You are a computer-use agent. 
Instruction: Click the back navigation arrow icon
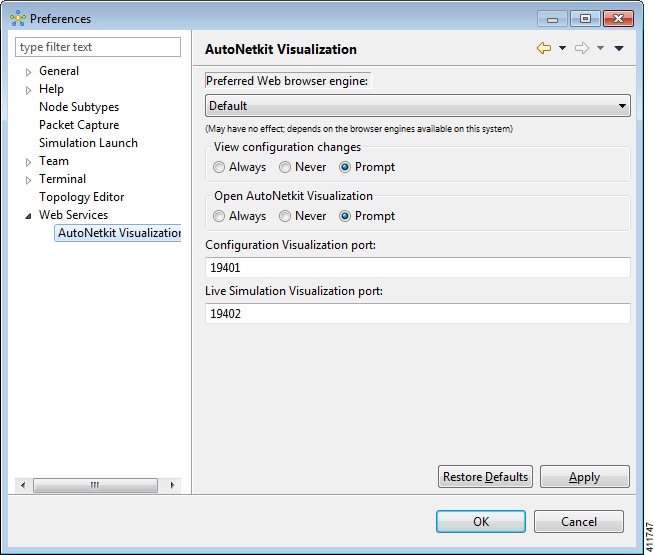544,48
